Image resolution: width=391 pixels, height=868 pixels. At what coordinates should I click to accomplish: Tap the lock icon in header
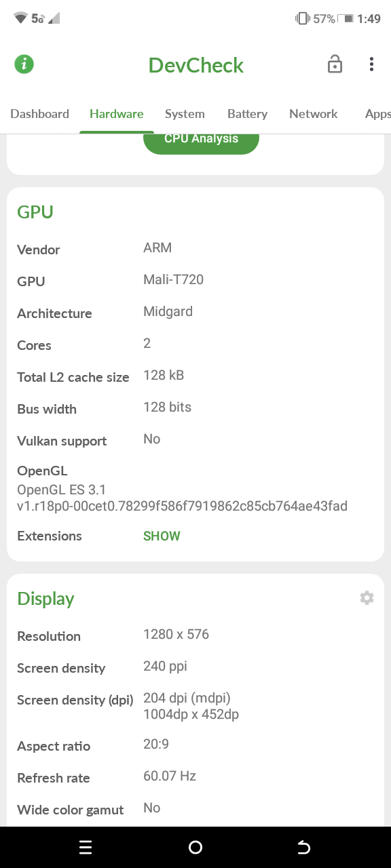tap(335, 64)
